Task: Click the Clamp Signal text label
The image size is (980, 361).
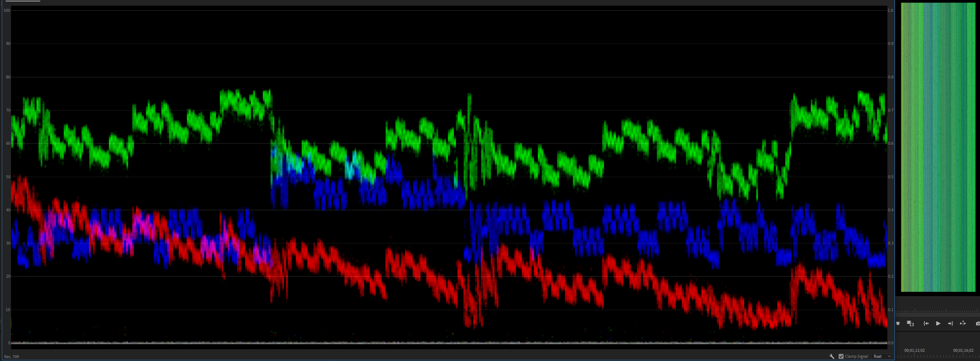Action: [856, 356]
